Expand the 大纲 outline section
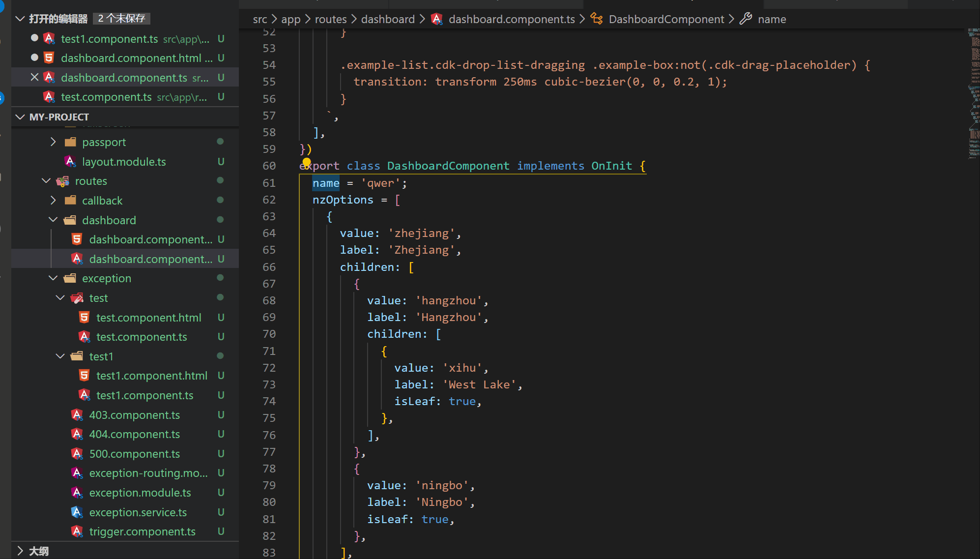980x559 pixels. click(x=20, y=551)
